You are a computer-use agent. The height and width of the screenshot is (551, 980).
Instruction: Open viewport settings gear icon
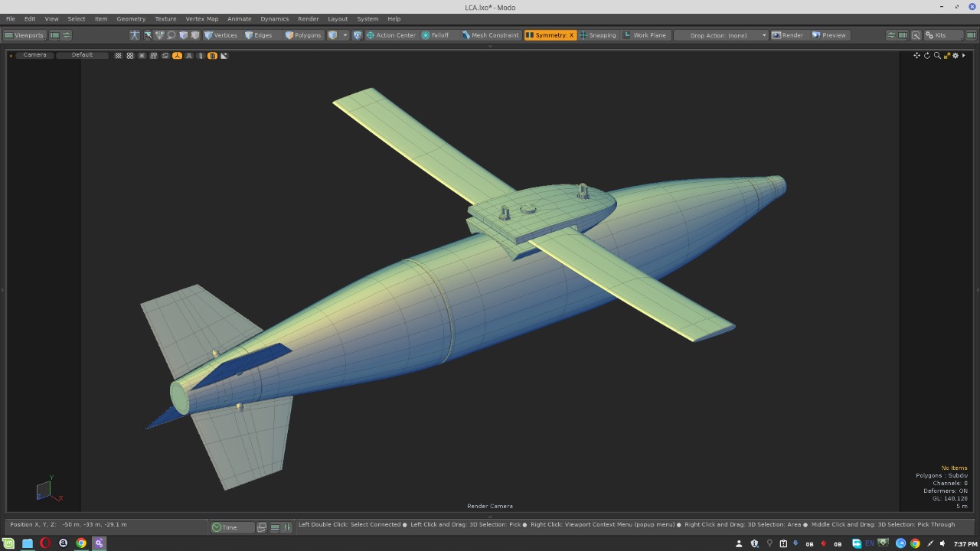coord(955,55)
